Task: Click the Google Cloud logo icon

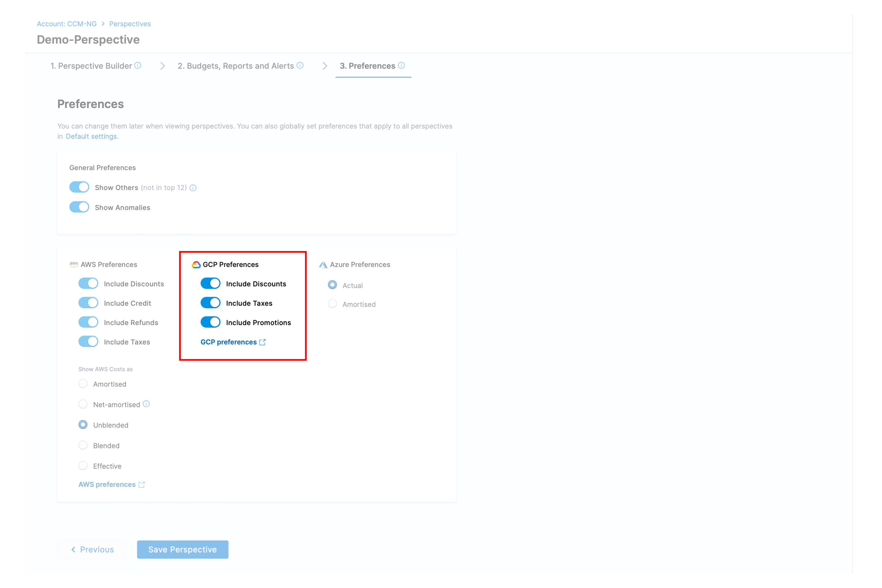Action: click(x=196, y=265)
